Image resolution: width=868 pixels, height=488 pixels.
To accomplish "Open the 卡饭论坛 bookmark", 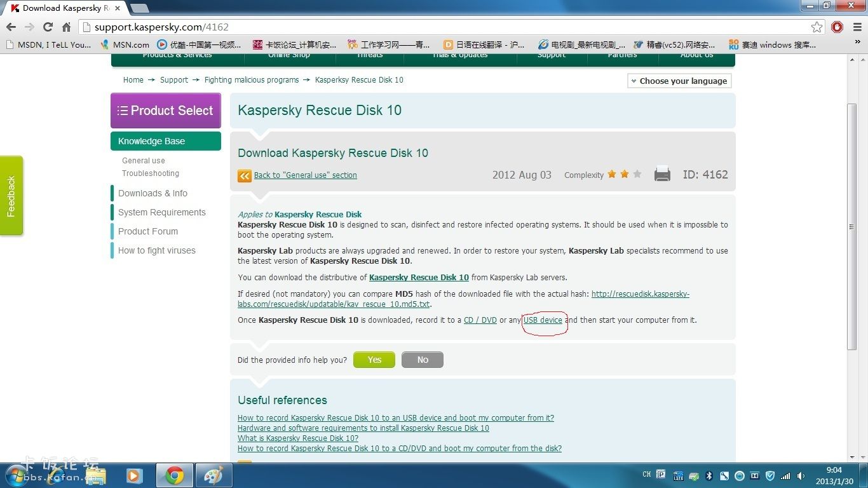I will coord(295,44).
